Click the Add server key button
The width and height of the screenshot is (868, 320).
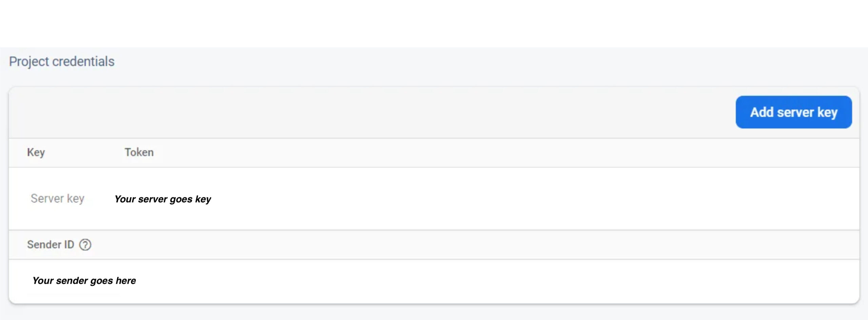coord(793,112)
